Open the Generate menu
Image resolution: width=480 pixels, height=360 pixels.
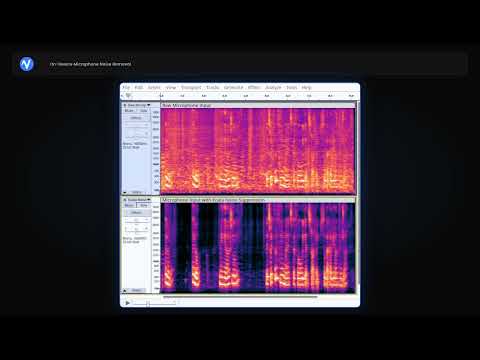coord(233,87)
